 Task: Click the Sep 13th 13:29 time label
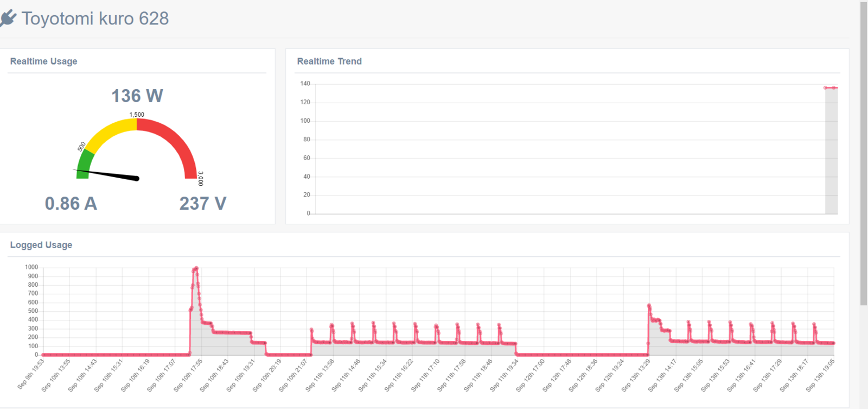[x=636, y=375]
